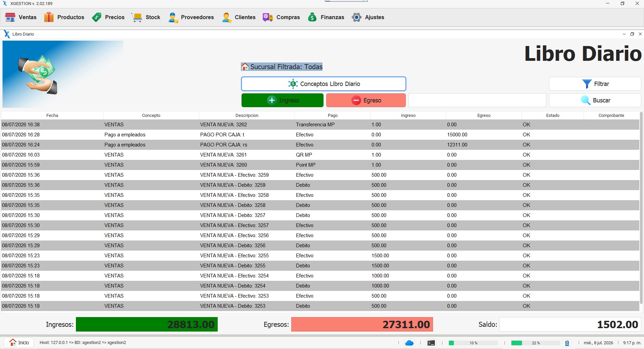Sort by Comprobante column header

[x=611, y=115]
